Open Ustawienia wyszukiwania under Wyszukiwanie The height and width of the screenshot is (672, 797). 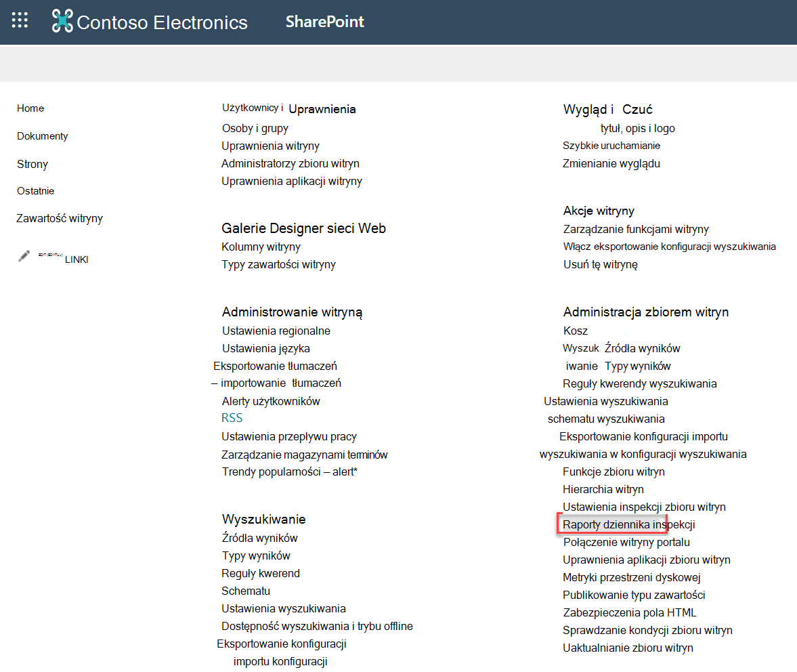(284, 608)
